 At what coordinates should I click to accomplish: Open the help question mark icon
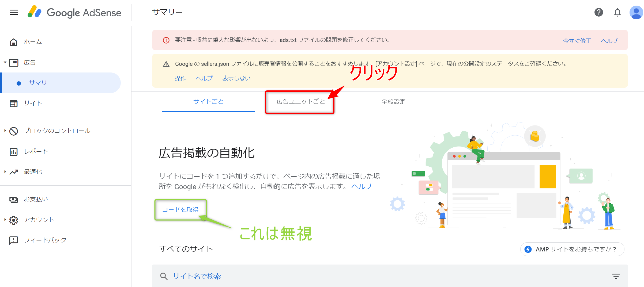click(x=599, y=12)
